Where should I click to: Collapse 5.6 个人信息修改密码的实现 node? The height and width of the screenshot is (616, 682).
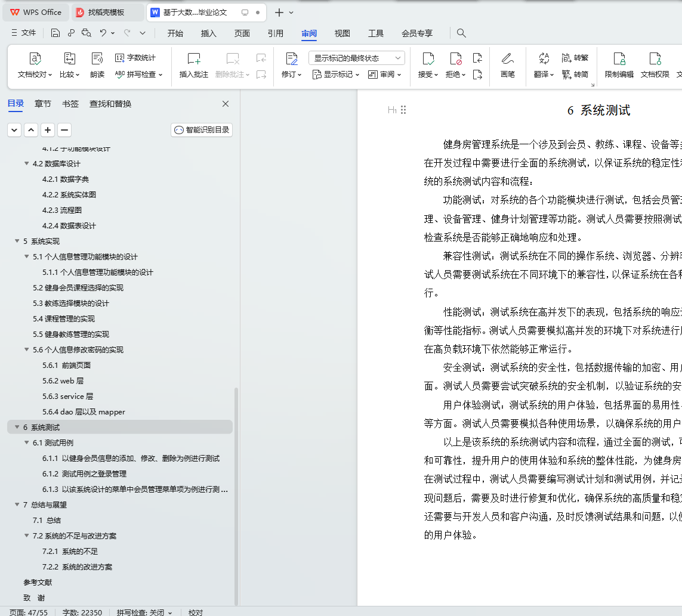point(26,349)
